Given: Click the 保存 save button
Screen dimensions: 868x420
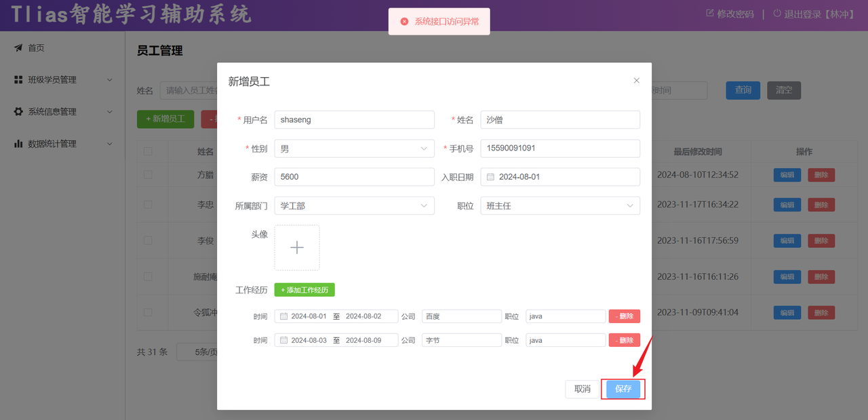Looking at the screenshot, I should coord(623,389).
